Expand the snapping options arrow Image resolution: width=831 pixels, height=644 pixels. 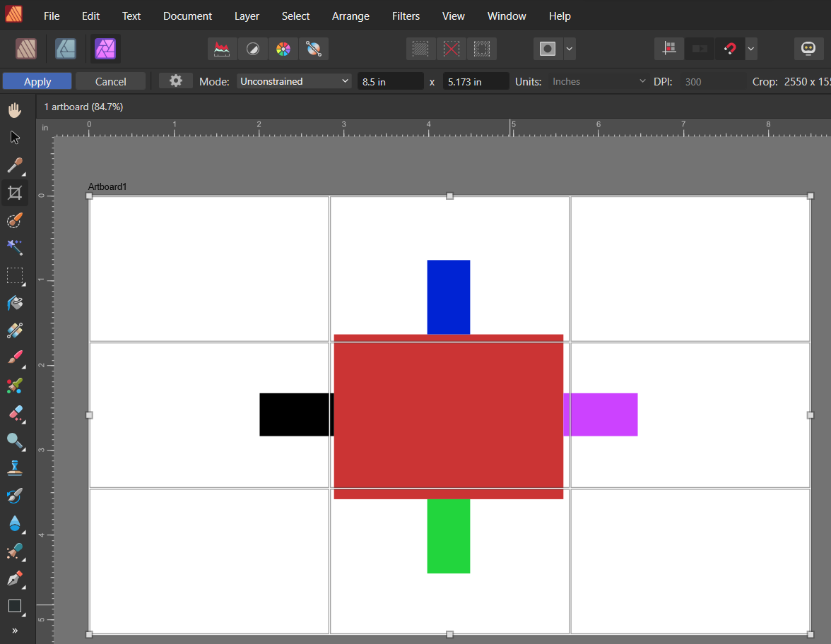pyautogui.click(x=751, y=49)
